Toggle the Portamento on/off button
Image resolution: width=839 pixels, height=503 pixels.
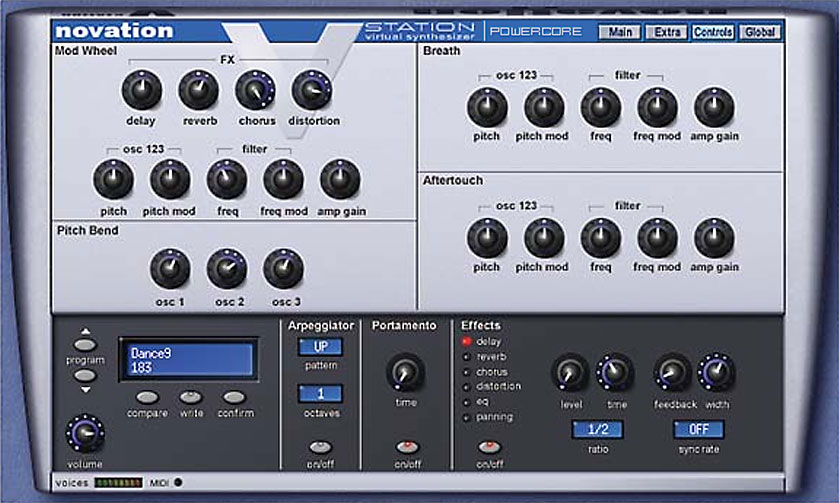[x=407, y=446]
